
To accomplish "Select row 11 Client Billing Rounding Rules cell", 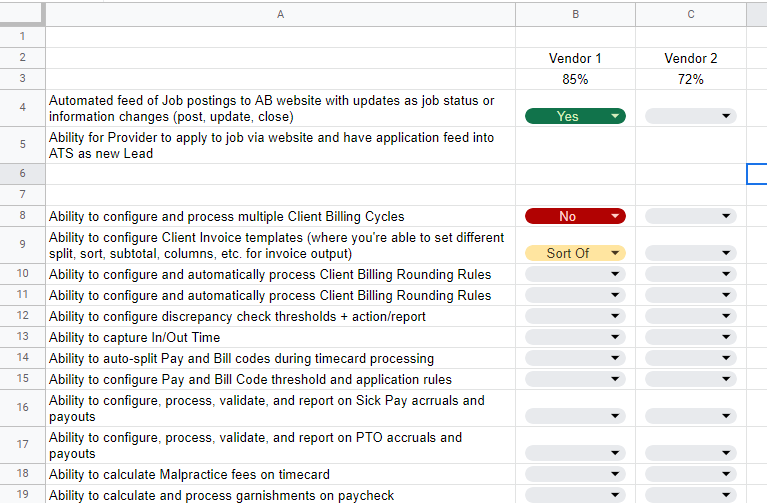I will coord(280,296).
